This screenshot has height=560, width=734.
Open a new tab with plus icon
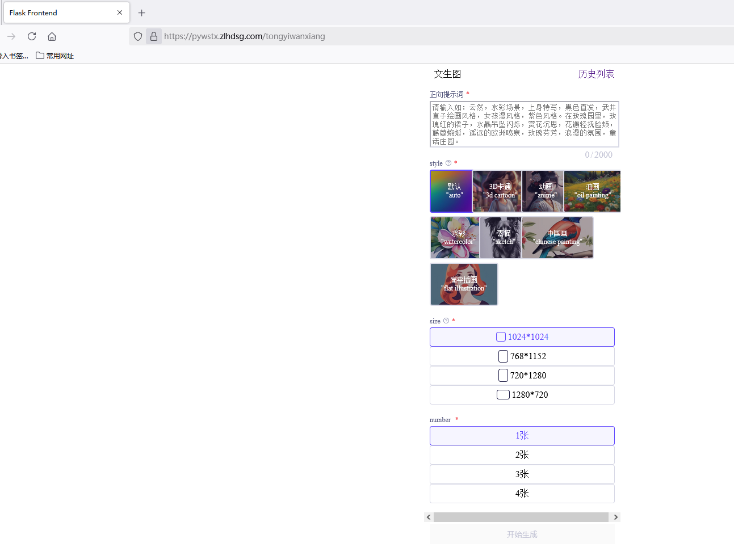[x=142, y=12]
